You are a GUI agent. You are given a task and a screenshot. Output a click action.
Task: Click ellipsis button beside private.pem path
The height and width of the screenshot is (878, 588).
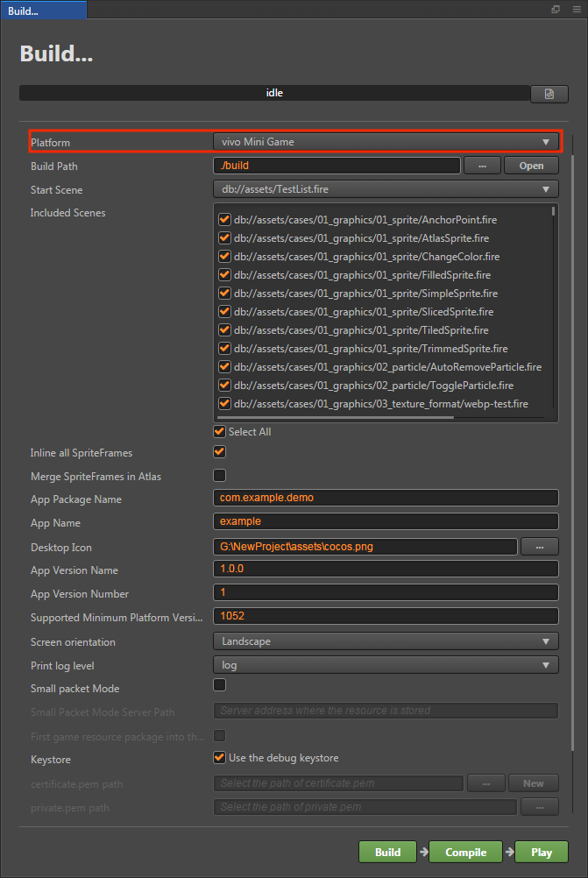click(540, 806)
